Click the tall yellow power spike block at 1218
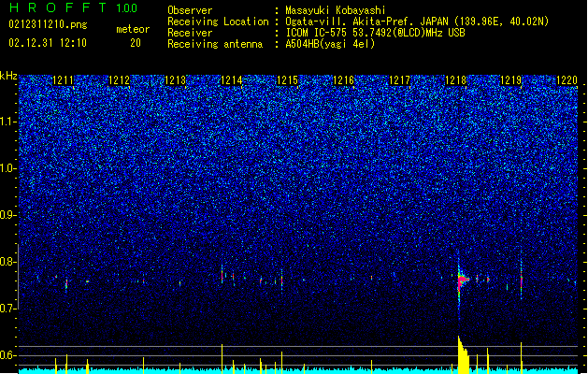588x374 pixels. click(463, 355)
